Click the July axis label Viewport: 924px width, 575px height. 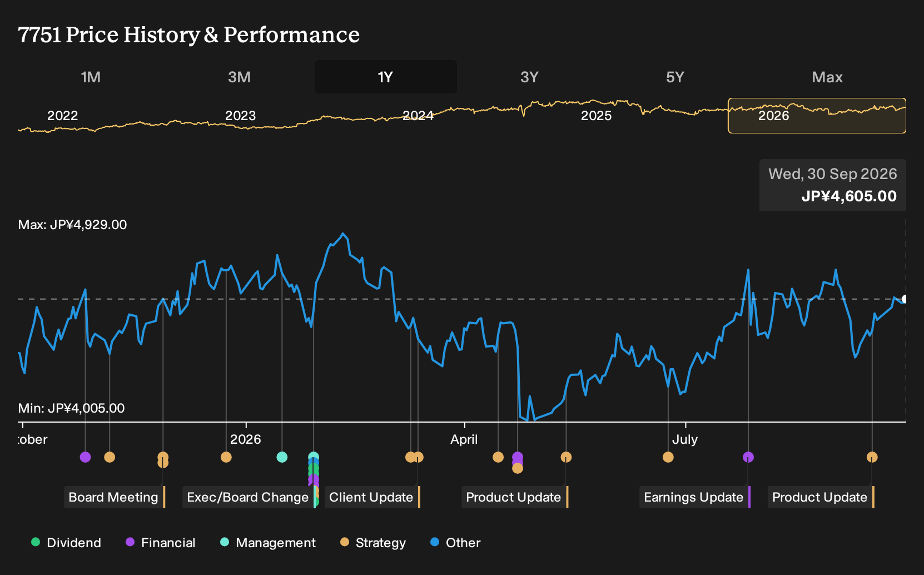pos(685,439)
